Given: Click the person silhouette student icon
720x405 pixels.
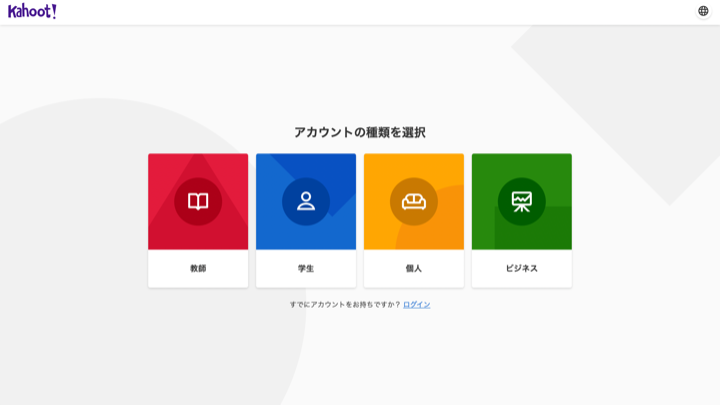Looking at the screenshot, I should tap(306, 201).
